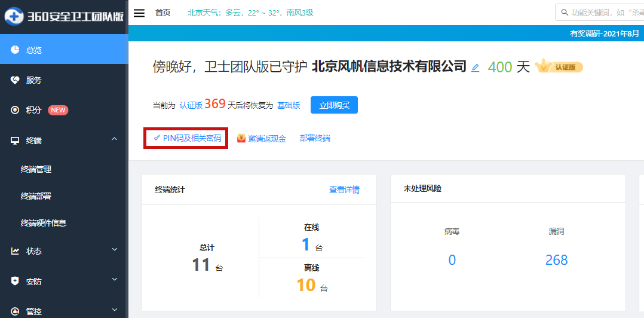Click the 状态 chart icon

[x=15, y=250]
